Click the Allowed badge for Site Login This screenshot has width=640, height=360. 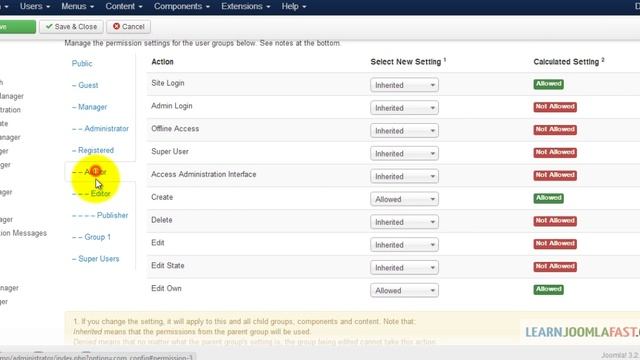pos(549,84)
